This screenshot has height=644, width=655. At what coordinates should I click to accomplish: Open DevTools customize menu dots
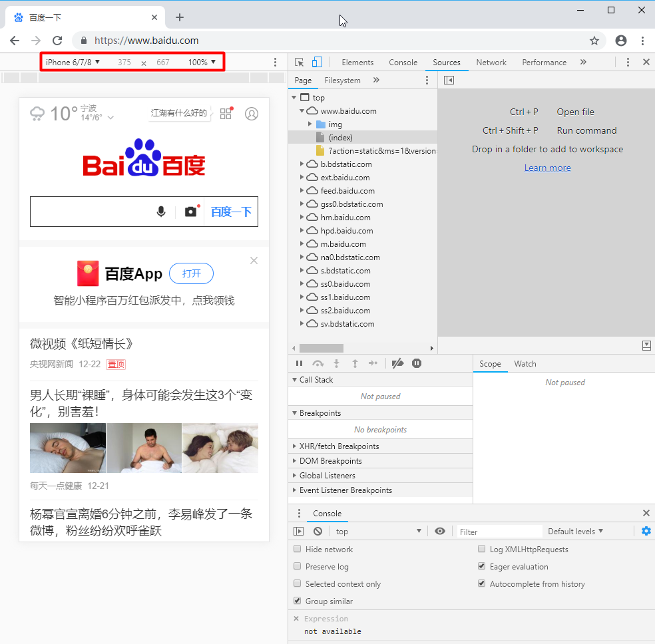pos(628,62)
